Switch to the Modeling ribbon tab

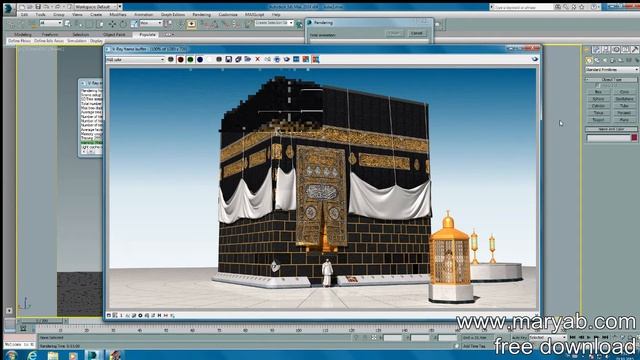[23, 35]
